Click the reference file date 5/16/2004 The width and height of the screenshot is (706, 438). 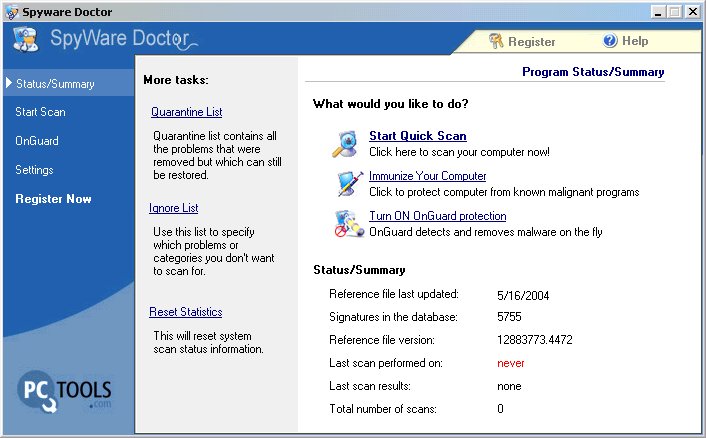point(523,296)
